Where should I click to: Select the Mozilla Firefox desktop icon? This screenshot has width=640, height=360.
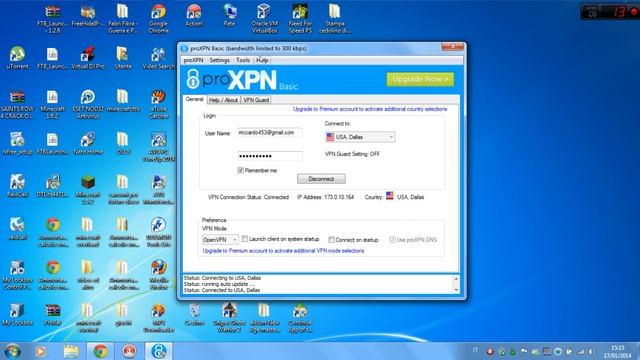158,274
